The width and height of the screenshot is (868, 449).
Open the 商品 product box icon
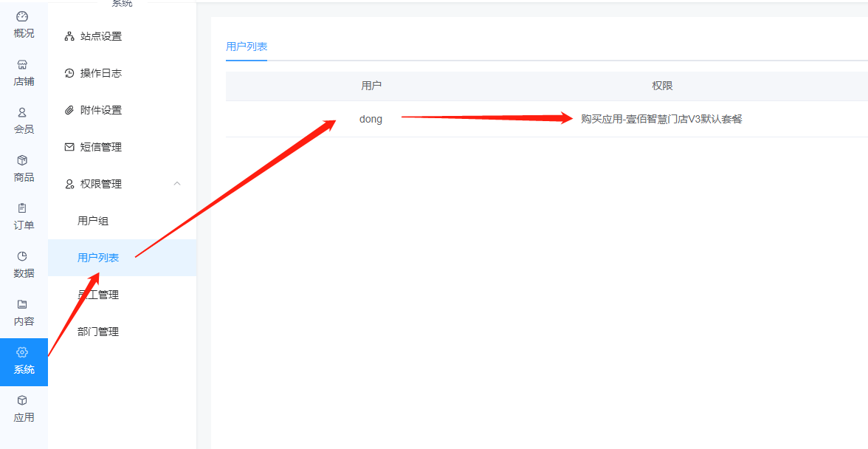(x=22, y=160)
